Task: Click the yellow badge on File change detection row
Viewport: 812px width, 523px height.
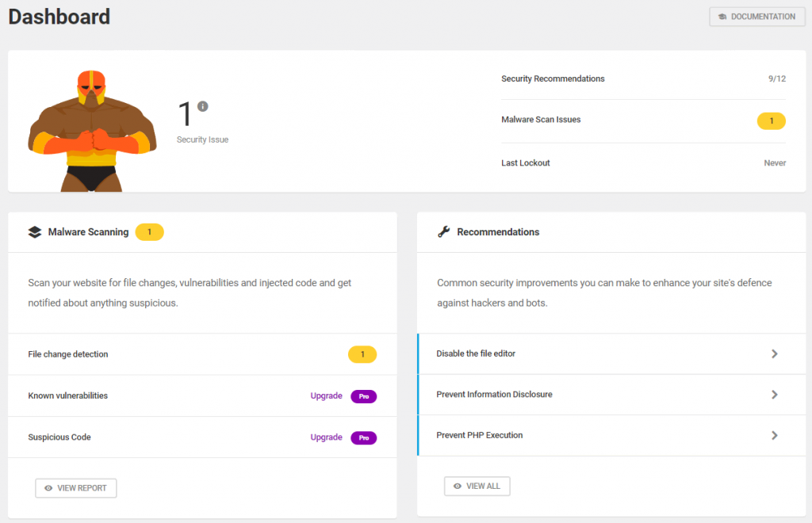Action: coord(362,354)
